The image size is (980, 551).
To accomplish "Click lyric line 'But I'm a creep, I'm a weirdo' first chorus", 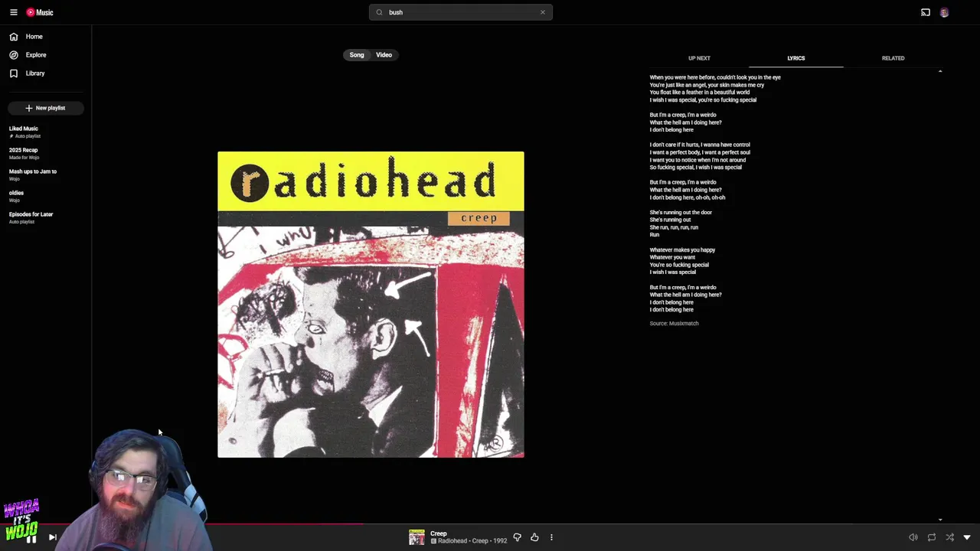I will pos(683,115).
